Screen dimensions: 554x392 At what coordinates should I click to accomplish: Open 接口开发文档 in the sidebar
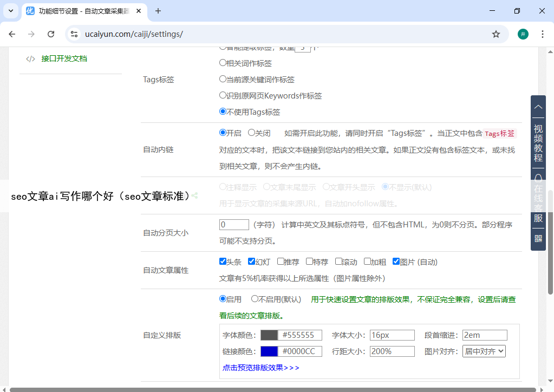[x=64, y=58]
